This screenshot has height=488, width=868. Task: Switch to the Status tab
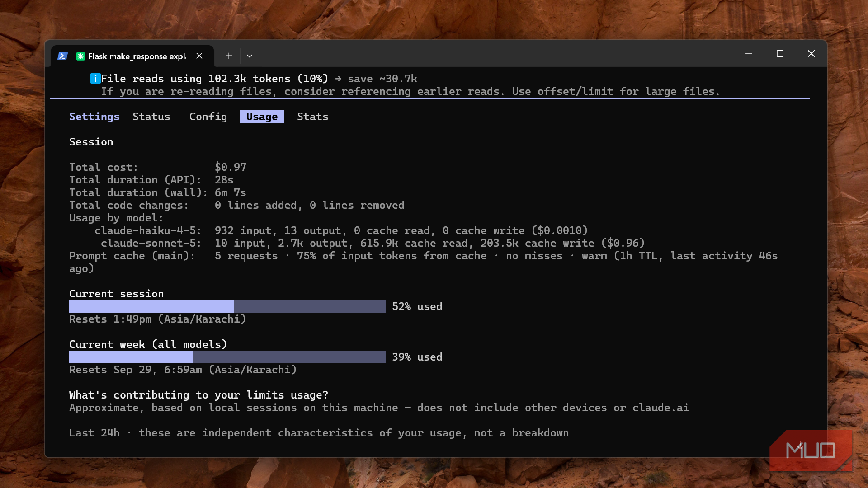[x=151, y=117]
